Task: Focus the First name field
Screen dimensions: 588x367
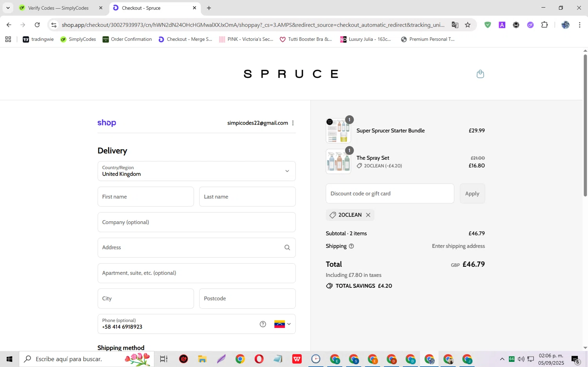Action: coord(145,197)
